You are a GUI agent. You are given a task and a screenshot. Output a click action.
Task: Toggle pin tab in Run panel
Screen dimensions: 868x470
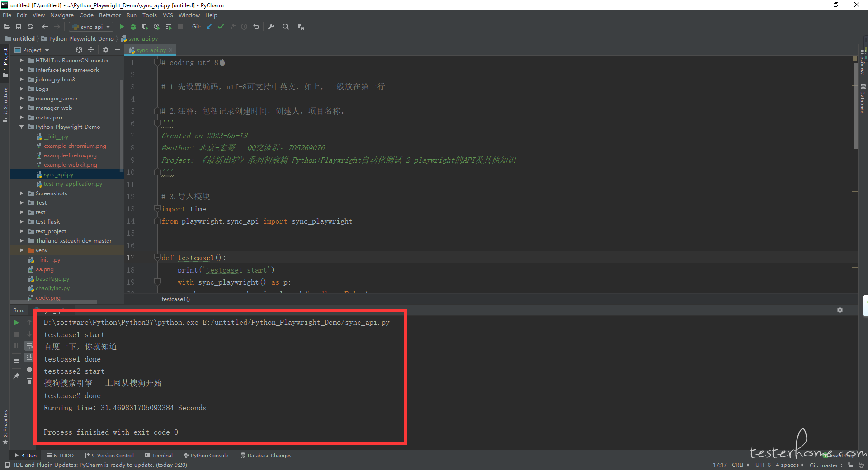tap(16, 376)
